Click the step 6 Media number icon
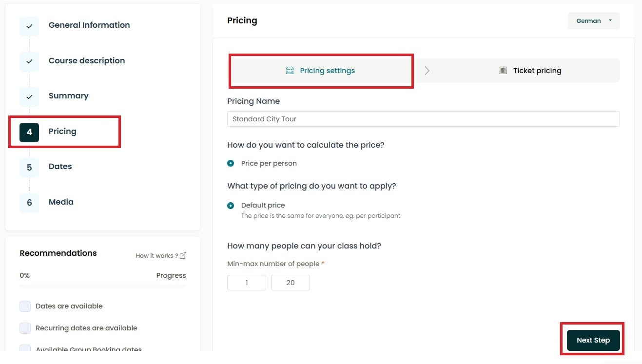The width and height of the screenshot is (642, 364). 29,203
